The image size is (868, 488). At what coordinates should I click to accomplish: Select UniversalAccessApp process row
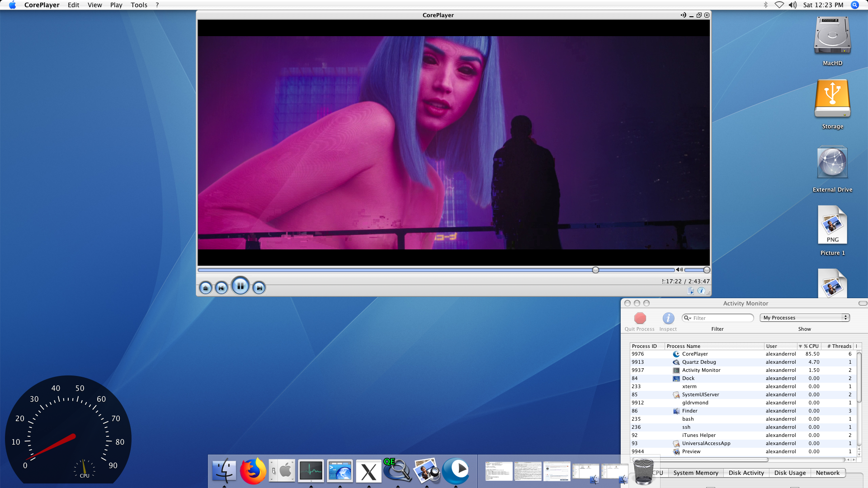click(742, 443)
